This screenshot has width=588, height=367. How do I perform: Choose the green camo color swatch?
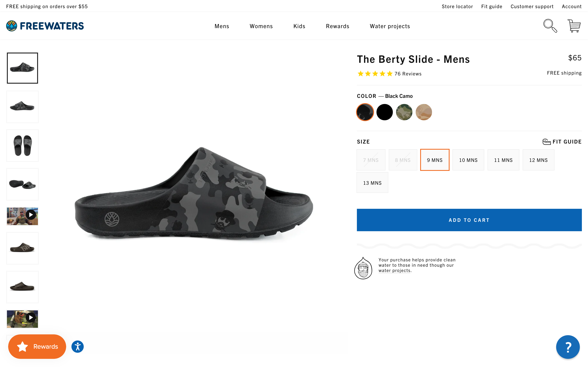(404, 112)
